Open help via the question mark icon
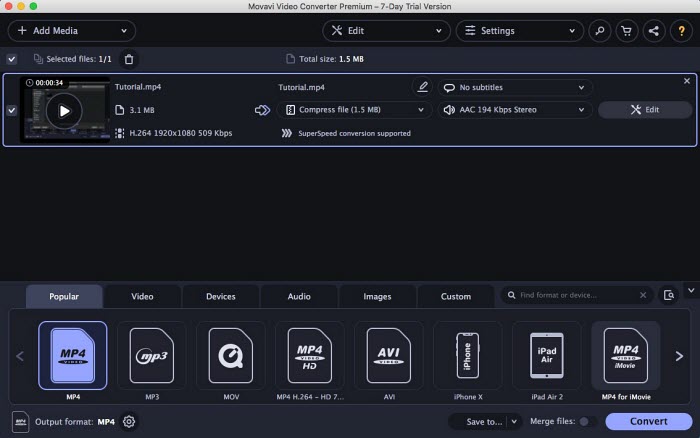Viewport: 700px width, 438px height. [x=681, y=31]
